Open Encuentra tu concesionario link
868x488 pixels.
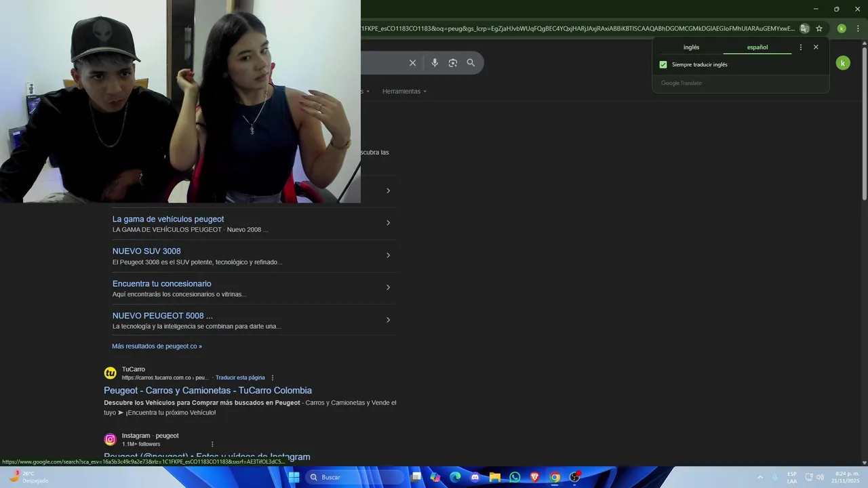point(162,284)
